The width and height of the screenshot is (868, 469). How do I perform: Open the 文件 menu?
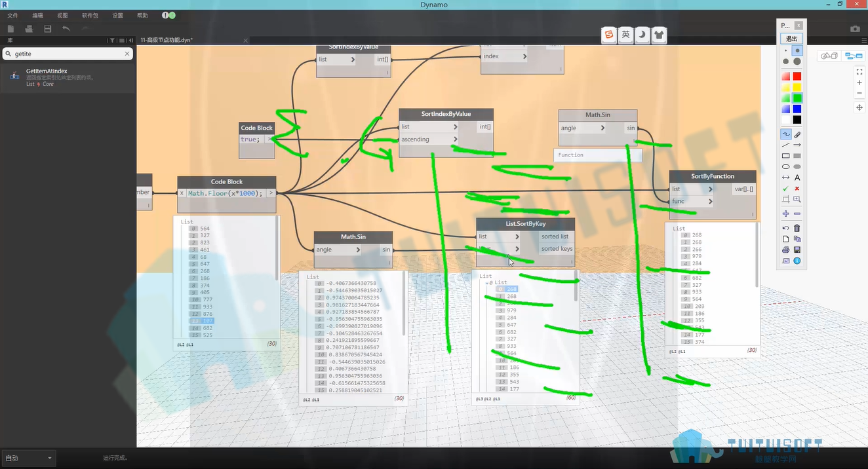(x=13, y=15)
